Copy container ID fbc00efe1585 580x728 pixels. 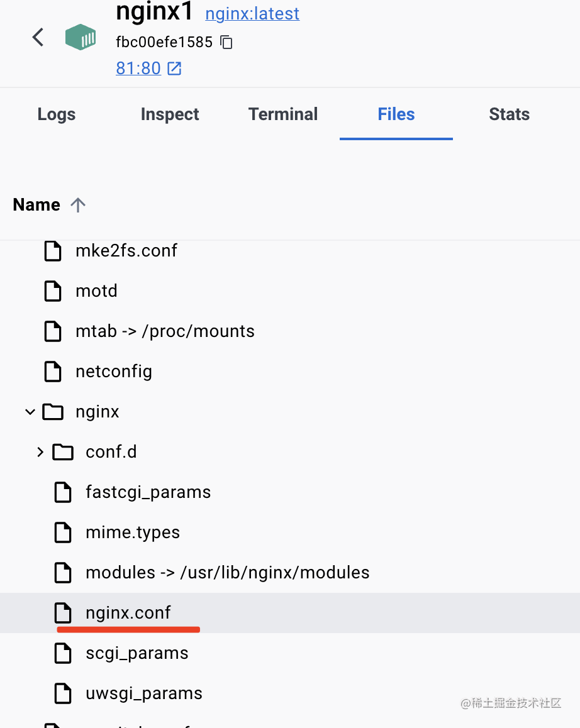[x=226, y=43]
